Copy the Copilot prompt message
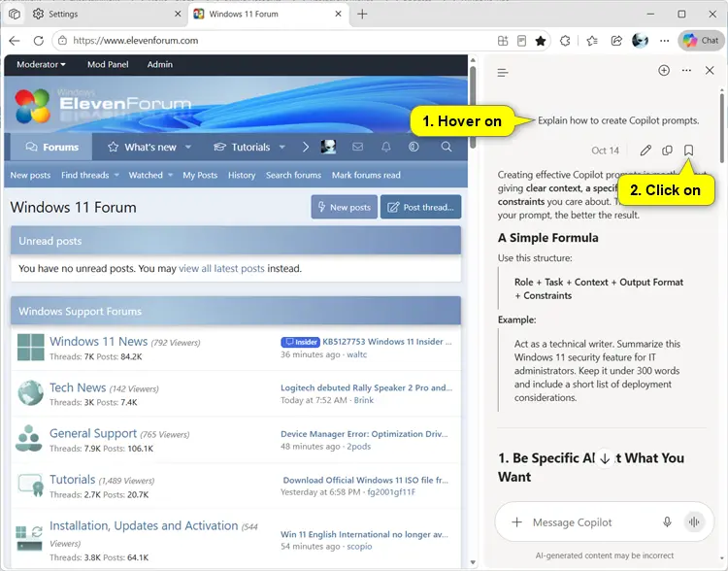Image resolution: width=728 pixels, height=571 pixels. pyautogui.click(x=667, y=151)
